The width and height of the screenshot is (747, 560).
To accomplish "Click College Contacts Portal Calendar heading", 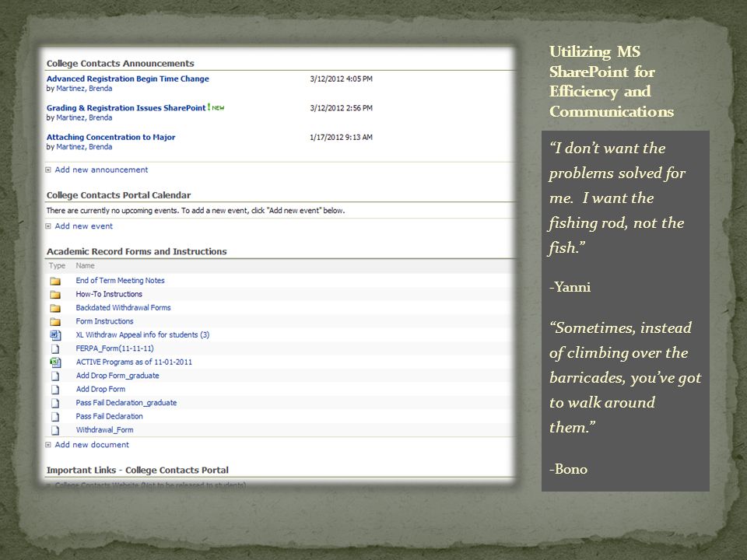I will pyautogui.click(x=118, y=195).
